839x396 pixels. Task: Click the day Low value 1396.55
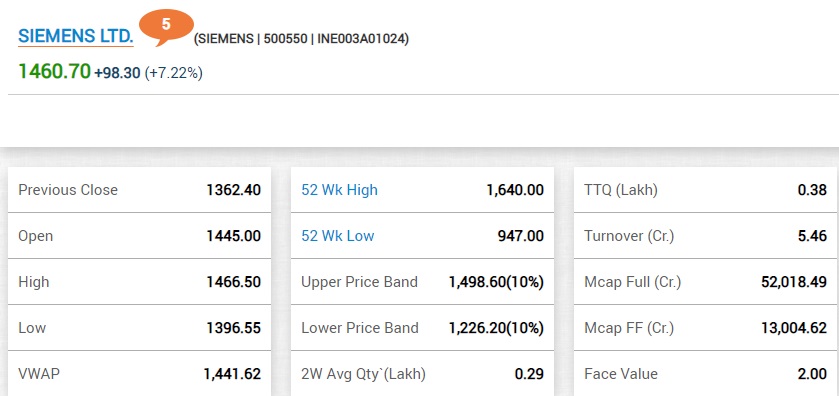click(234, 328)
